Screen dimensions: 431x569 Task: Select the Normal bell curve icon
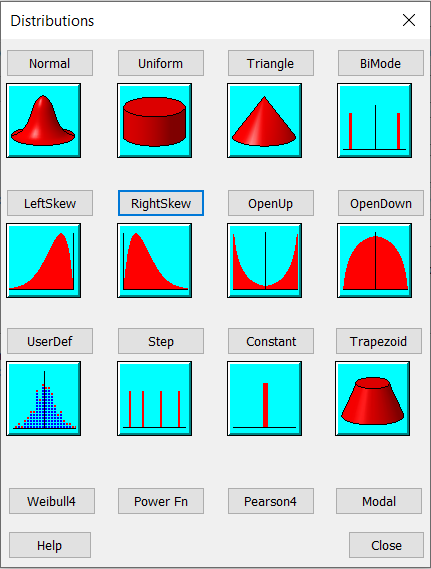(44, 120)
